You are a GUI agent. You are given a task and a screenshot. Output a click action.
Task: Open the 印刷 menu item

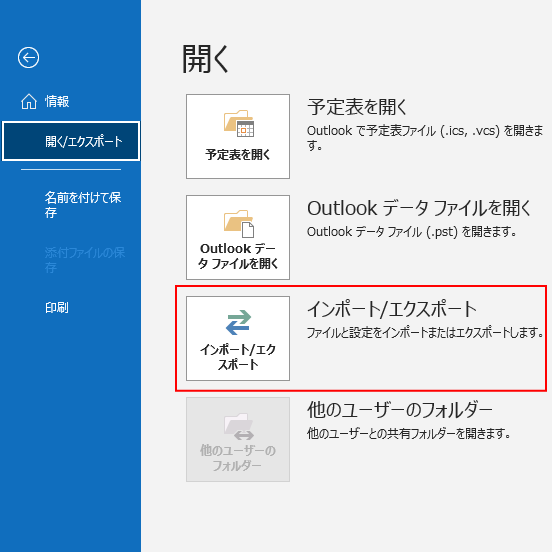(x=57, y=307)
